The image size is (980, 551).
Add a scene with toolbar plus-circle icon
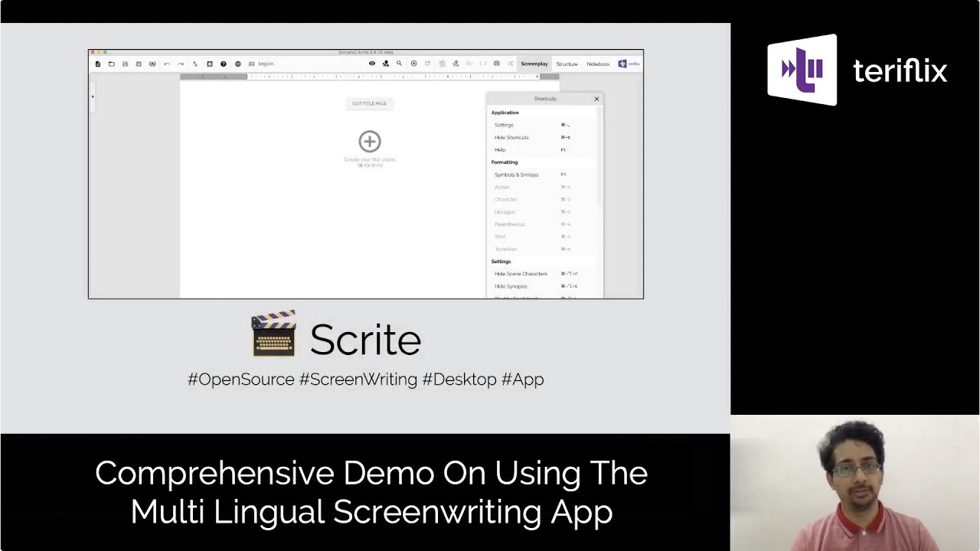[x=414, y=64]
